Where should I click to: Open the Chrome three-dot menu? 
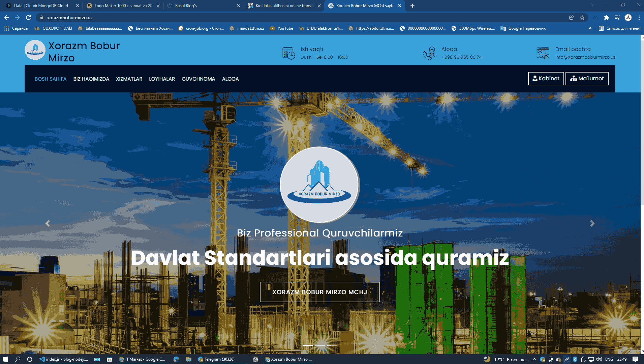tap(639, 18)
